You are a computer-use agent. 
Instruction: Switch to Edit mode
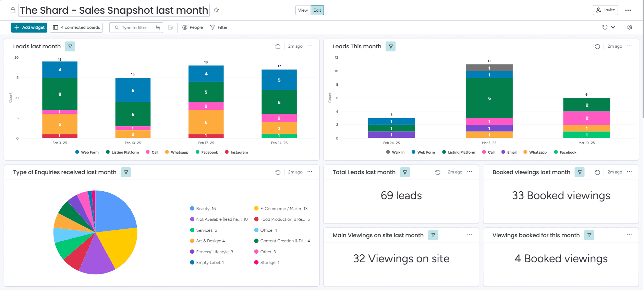click(x=317, y=10)
